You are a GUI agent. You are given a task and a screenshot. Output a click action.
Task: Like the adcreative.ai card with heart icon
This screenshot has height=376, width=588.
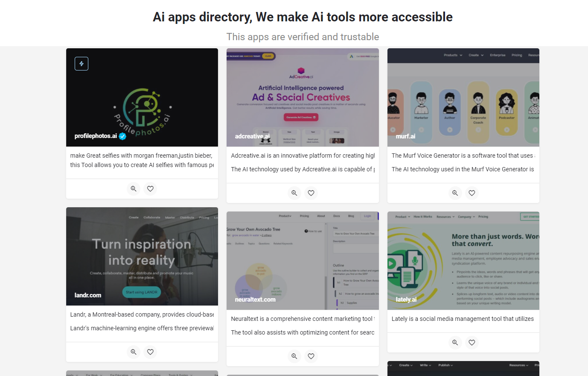click(x=311, y=193)
